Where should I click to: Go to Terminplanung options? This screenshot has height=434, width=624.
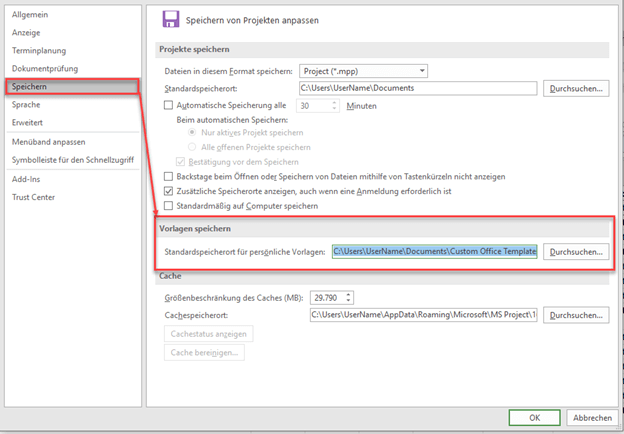(40, 50)
